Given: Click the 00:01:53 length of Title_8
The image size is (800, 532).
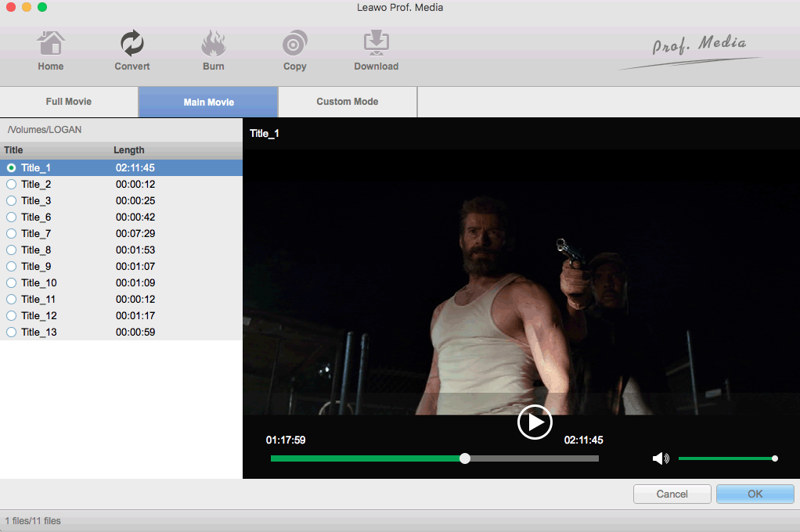Looking at the screenshot, I should tap(135, 250).
